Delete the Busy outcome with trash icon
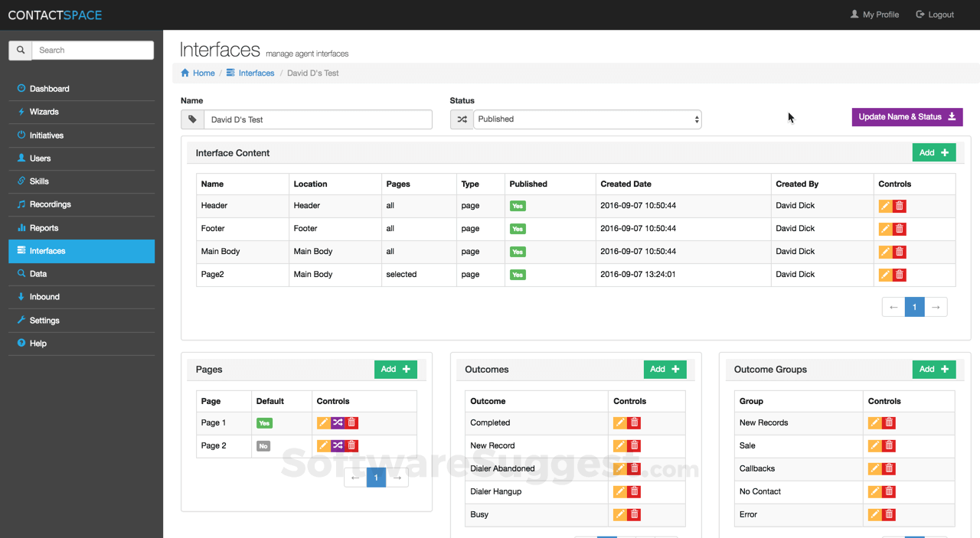The image size is (980, 538). point(634,514)
